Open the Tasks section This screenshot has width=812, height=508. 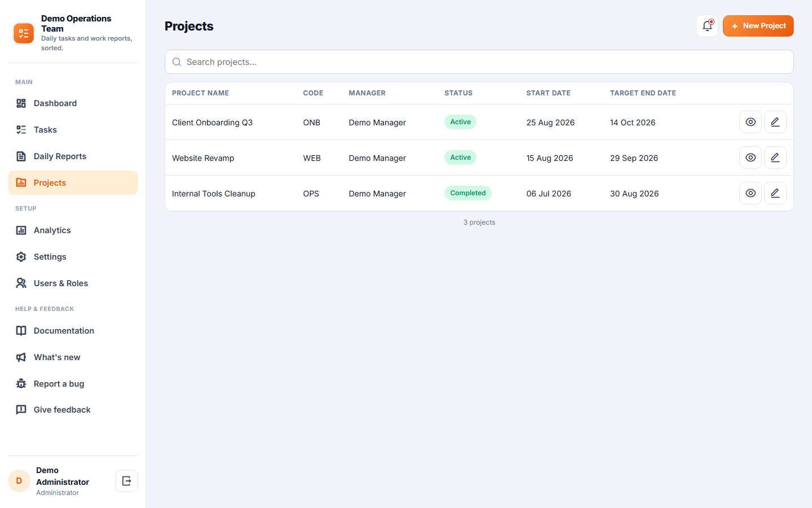coord(73,130)
